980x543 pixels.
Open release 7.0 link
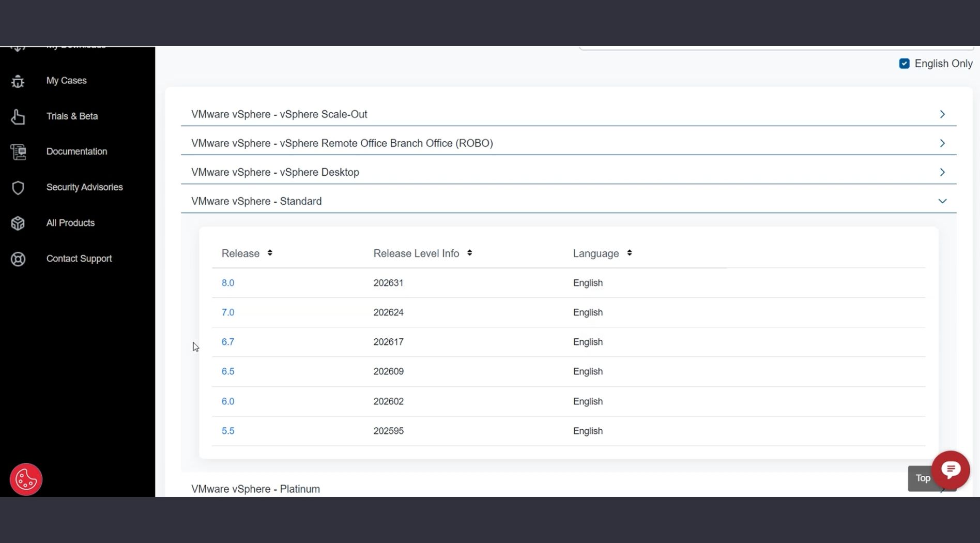coord(228,312)
